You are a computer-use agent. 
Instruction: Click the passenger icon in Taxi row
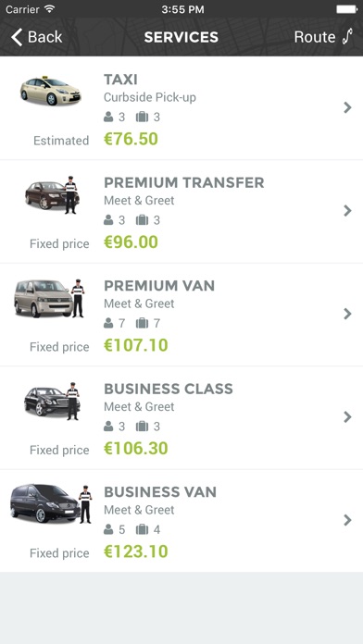tap(108, 118)
